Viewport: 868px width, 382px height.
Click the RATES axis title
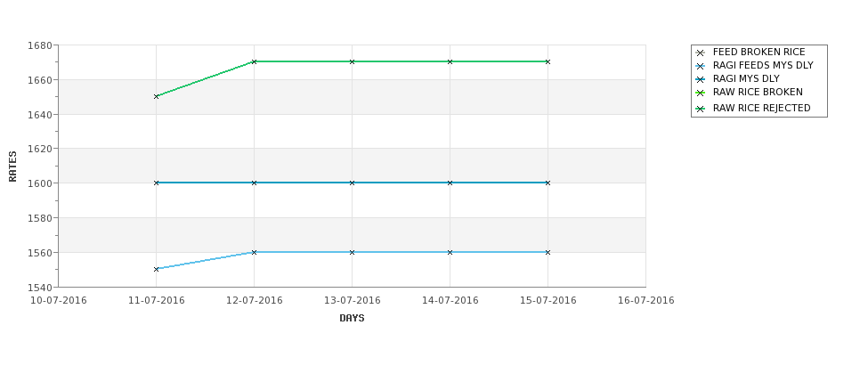coord(12,167)
